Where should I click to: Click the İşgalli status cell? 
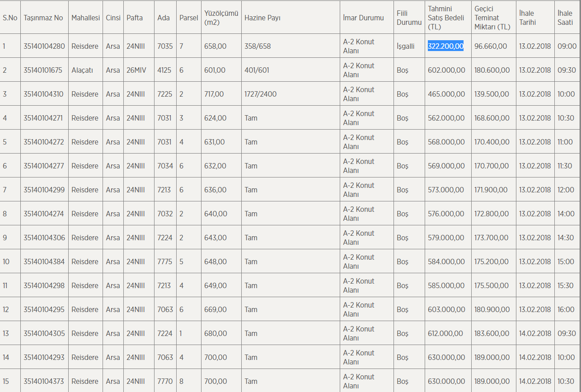click(405, 46)
